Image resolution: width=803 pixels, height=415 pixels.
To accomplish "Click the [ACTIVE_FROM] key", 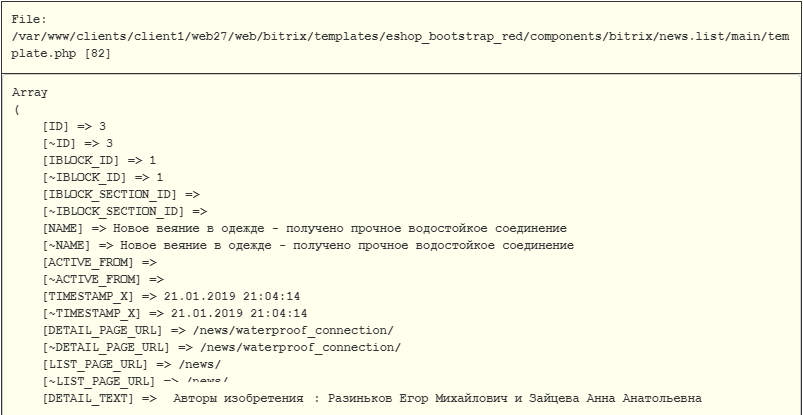I will (88, 263).
